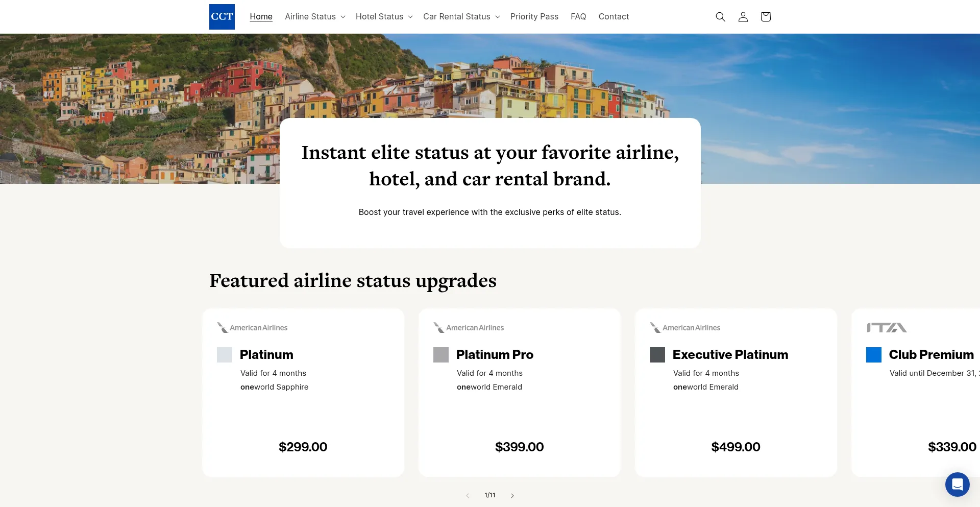Go to next carousel slide arrow
Viewport: 980px width, 507px height.
tap(512, 495)
